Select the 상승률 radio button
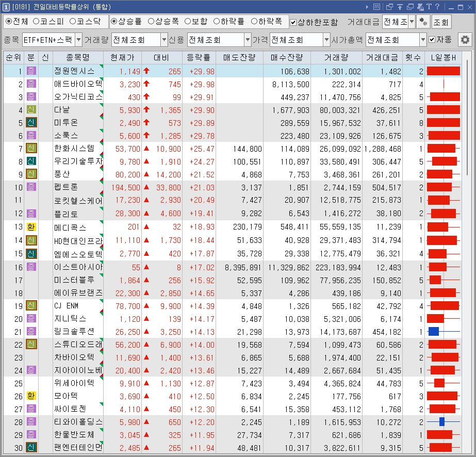Image resolution: width=476 pixels, height=457 pixels. [x=114, y=21]
